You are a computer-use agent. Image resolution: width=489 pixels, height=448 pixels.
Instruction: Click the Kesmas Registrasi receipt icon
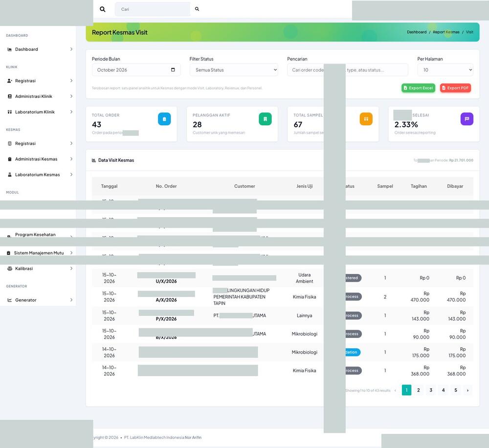[10, 143]
